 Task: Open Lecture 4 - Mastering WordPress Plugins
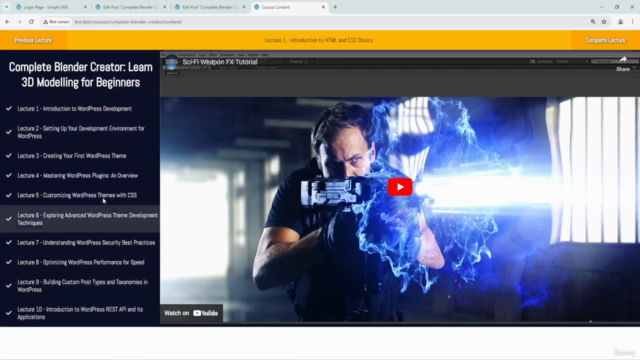point(78,176)
